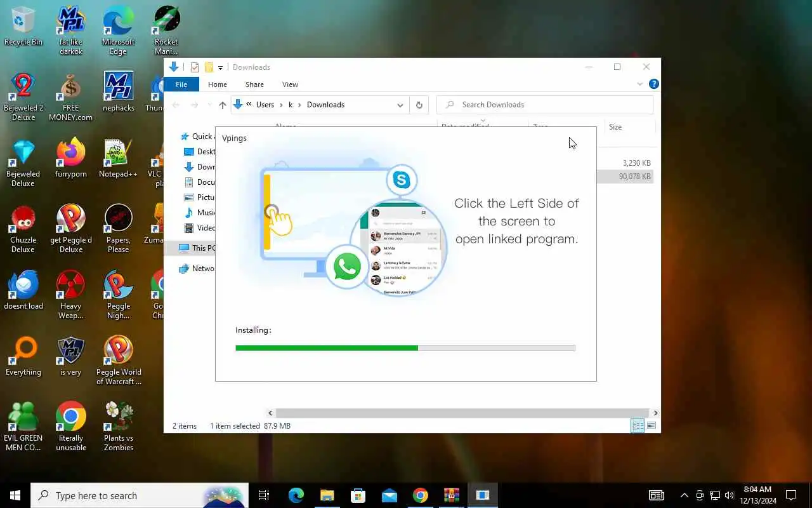Select Quick access in navigation pane
The width and height of the screenshot is (812, 508).
click(x=198, y=137)
